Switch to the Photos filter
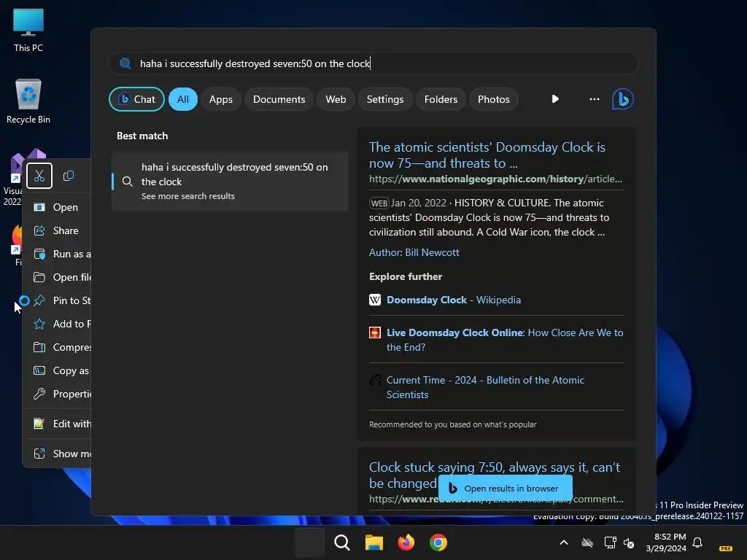 494,99
